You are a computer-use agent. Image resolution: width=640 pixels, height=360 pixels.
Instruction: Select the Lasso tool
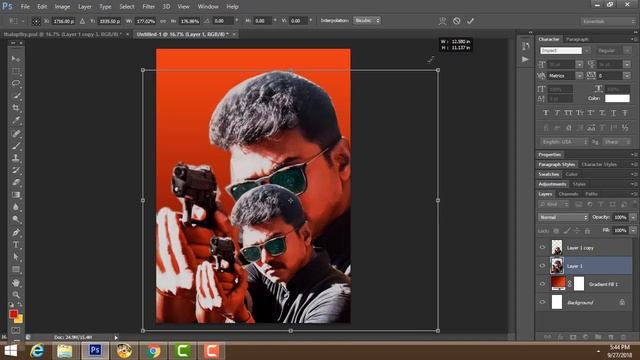pyautogui.click(x=16, y=83)
